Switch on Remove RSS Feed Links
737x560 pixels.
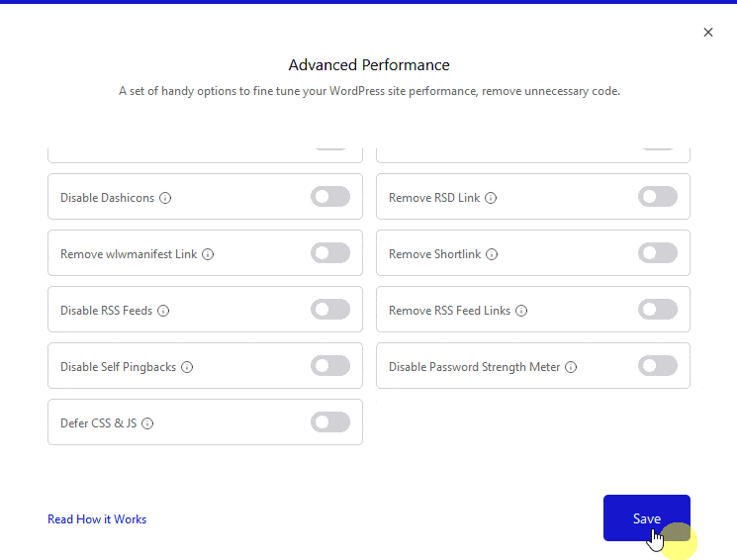(x=658, y=310)
